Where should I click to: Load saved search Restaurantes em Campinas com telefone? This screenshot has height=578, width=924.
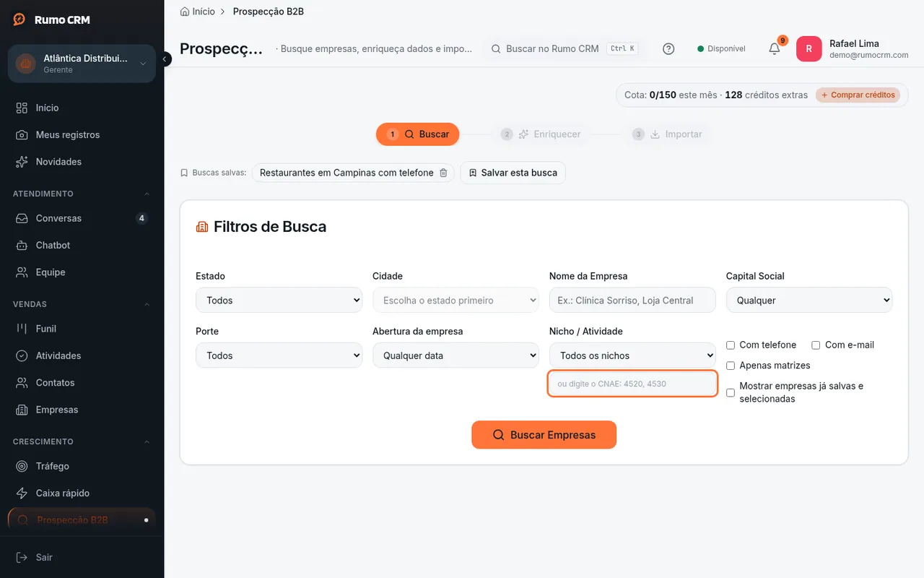[x=346, y=173]
